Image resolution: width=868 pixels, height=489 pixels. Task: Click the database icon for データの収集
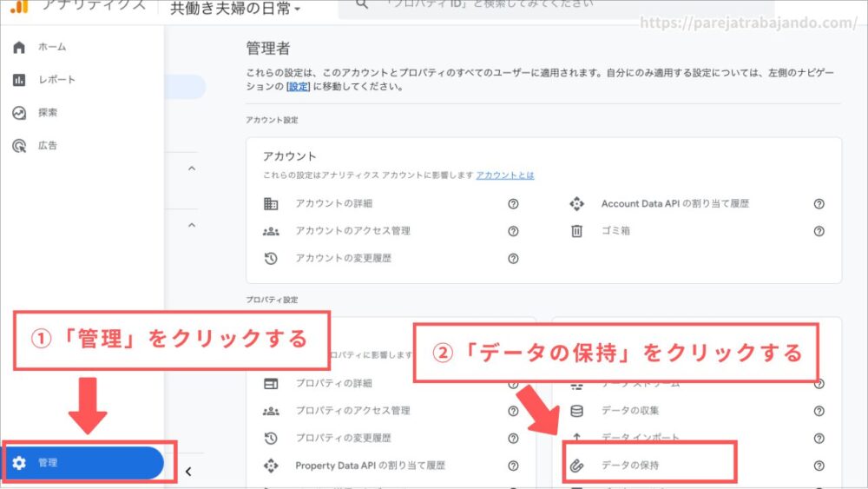click(x=577, y=411)
